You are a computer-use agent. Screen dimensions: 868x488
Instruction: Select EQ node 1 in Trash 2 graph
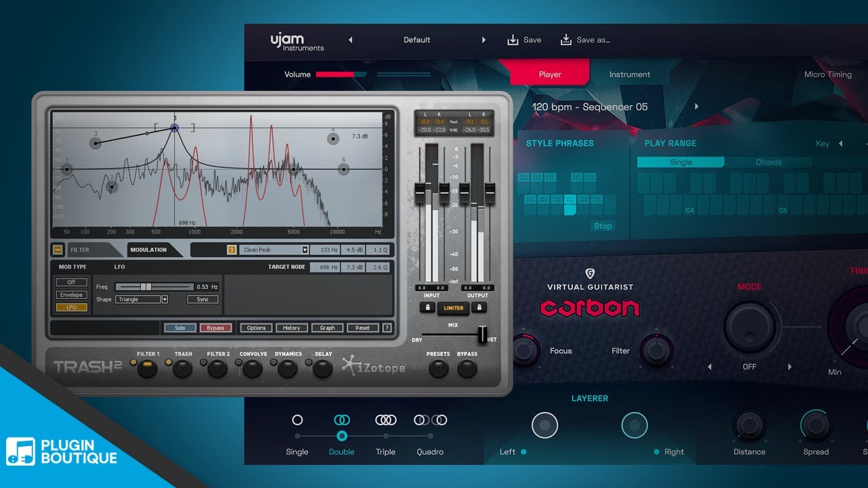point(66,169)
